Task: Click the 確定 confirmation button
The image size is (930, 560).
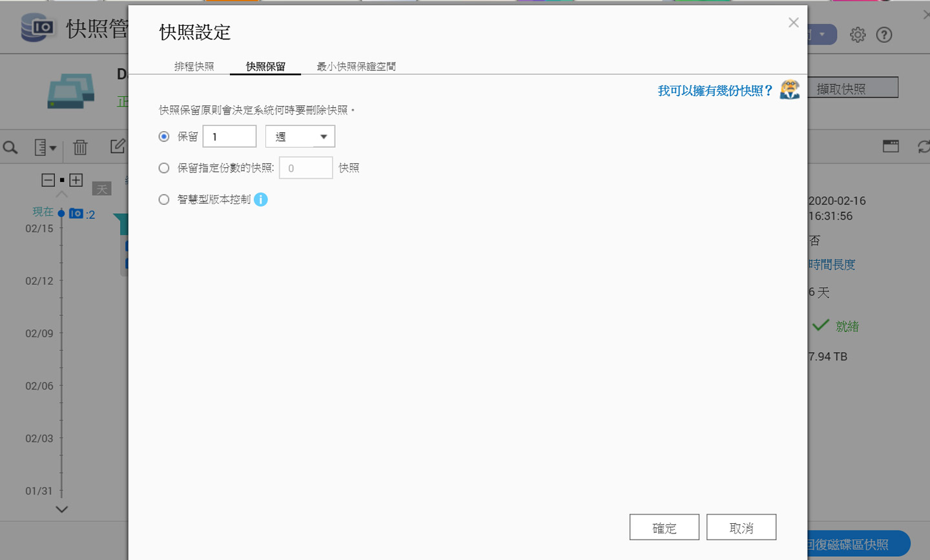Action: [x=664, y=526]
